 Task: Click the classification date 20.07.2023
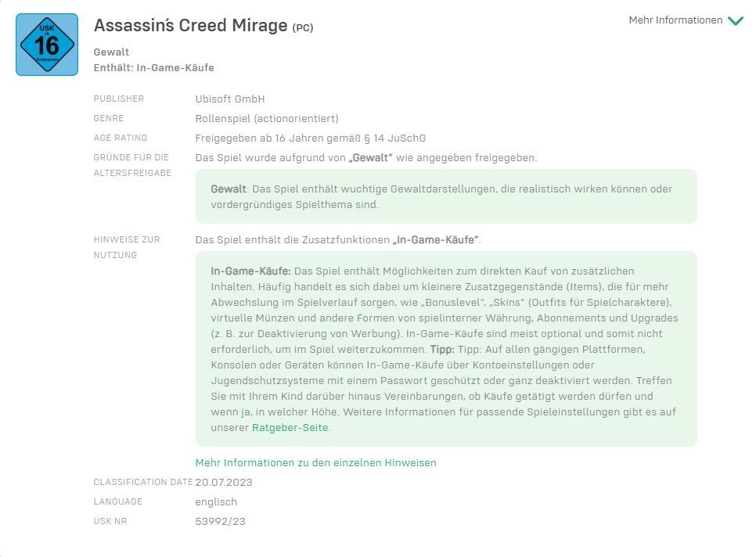tap(224, 482)
